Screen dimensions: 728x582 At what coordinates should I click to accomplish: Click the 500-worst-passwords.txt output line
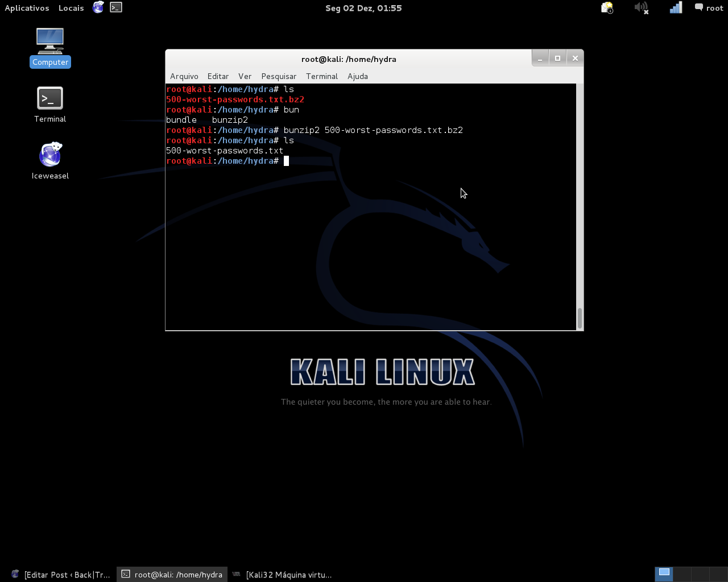[x=225, y=151]
